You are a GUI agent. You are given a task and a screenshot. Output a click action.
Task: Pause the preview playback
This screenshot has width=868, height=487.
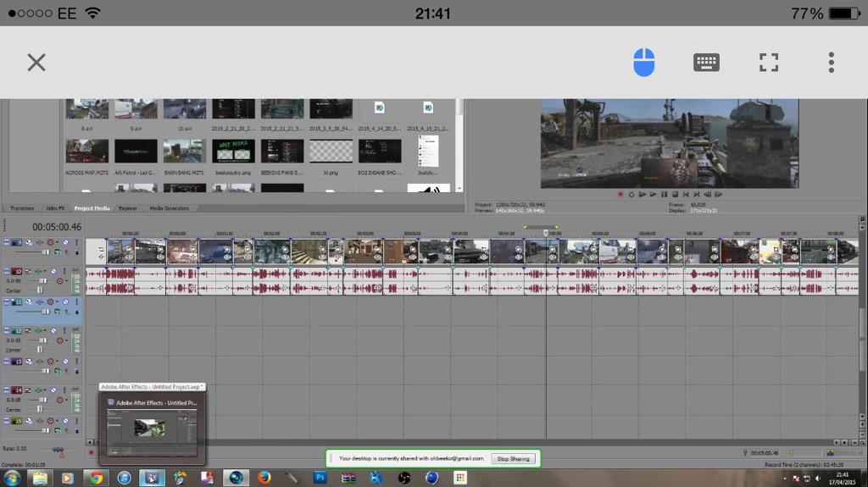[x=665, y=194]
